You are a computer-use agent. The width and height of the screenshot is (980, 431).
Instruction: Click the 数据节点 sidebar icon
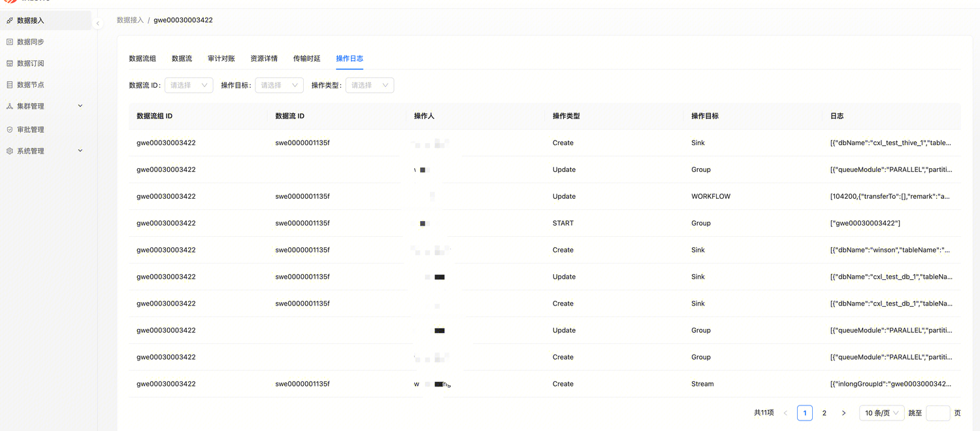[x=10, y=85]
